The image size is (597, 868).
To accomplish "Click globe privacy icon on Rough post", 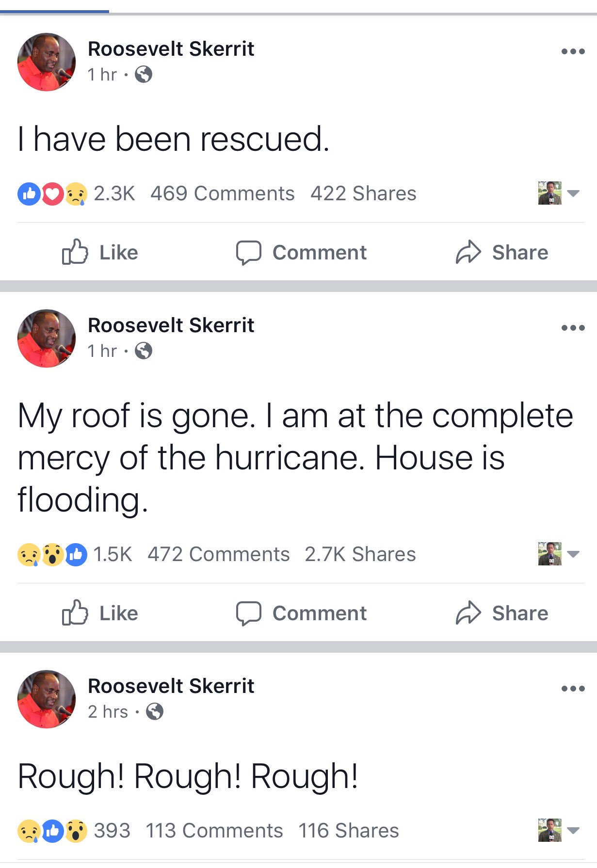I will pos(155,712).
